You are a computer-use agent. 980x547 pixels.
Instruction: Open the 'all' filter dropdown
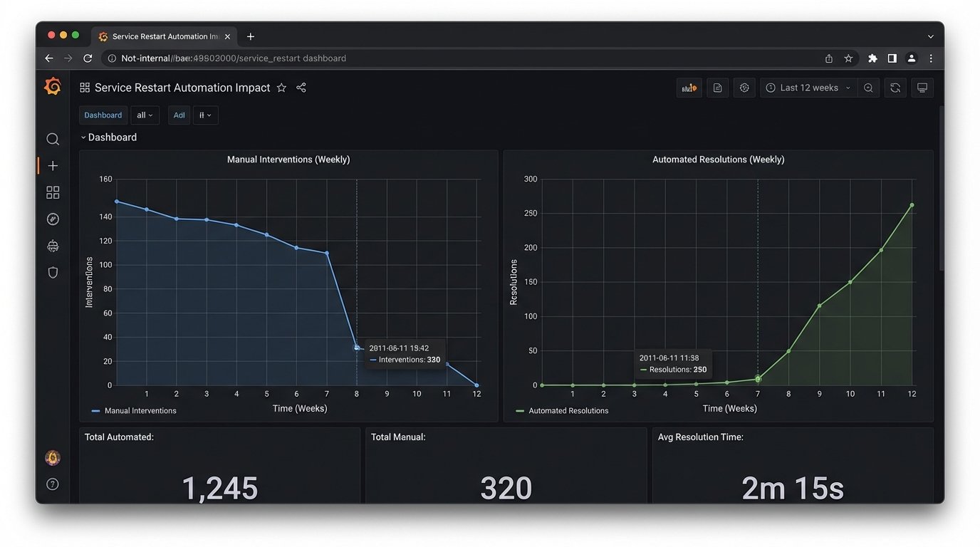[145, 115]
